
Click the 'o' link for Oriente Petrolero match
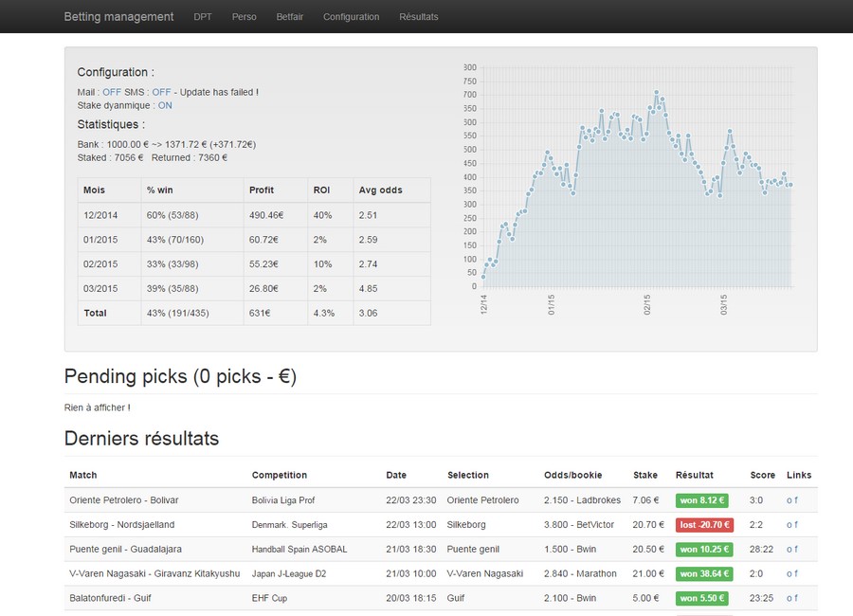coord(789,500)
